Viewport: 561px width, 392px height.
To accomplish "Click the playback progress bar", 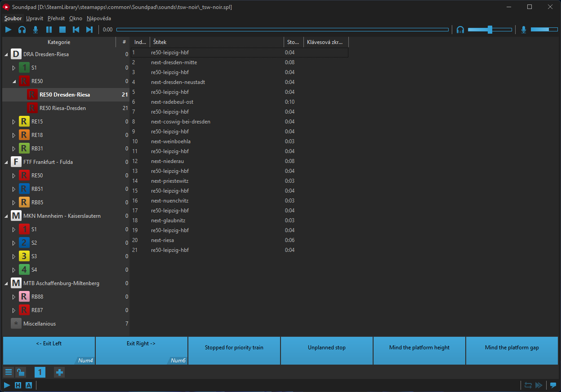I will [x=282, y=30].
